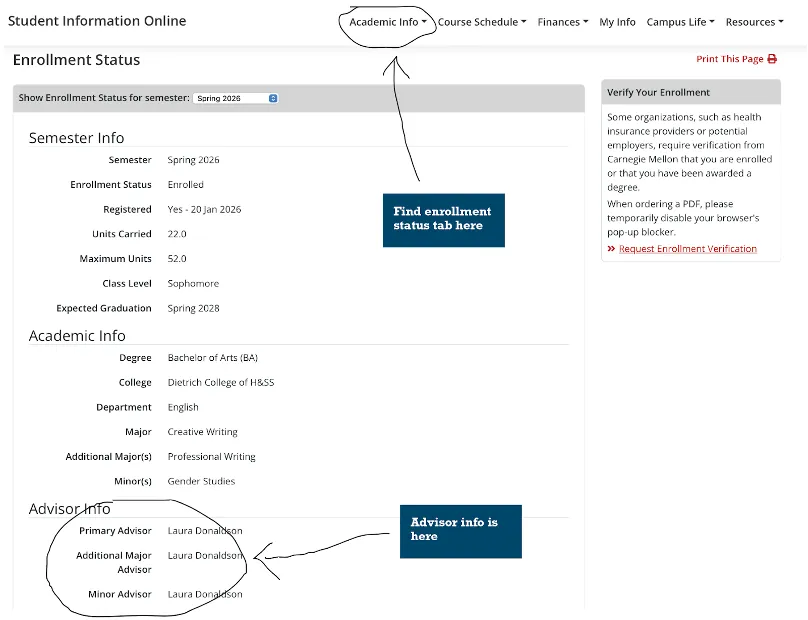The image size is (808, 620).
Task: Select the Minor Advisor name Laura Donaldson
Action: coord(205,595)
